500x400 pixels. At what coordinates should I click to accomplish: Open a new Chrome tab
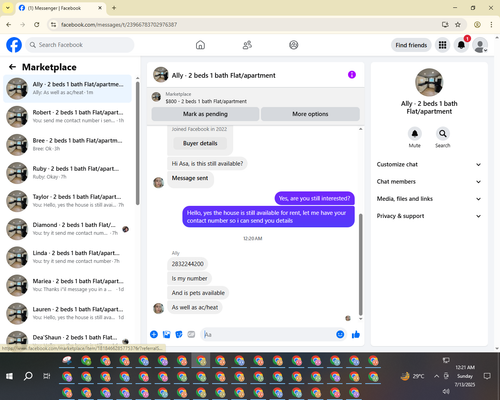(114, 8)
